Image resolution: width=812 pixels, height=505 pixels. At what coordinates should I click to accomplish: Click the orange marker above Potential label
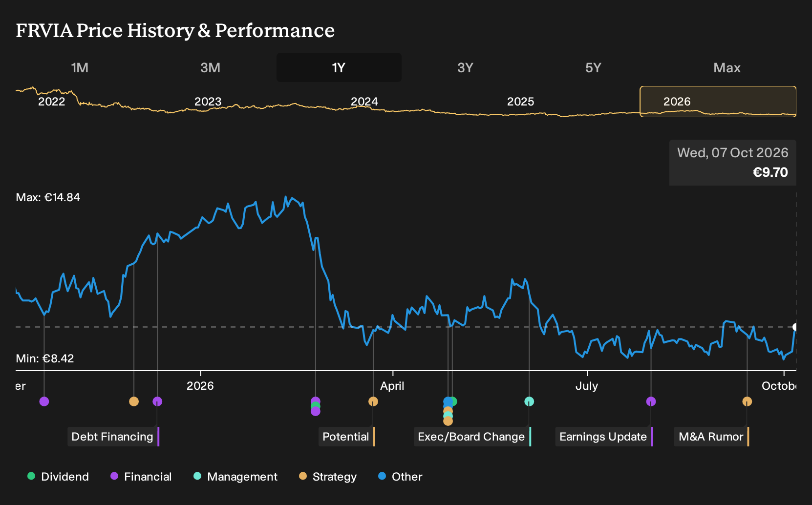373,401
